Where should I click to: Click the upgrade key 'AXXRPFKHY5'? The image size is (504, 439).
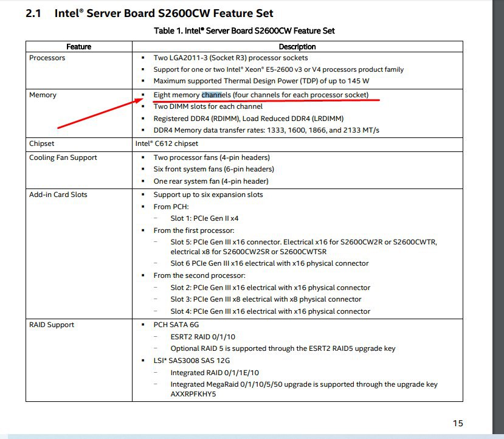click(x=193, y=395)
